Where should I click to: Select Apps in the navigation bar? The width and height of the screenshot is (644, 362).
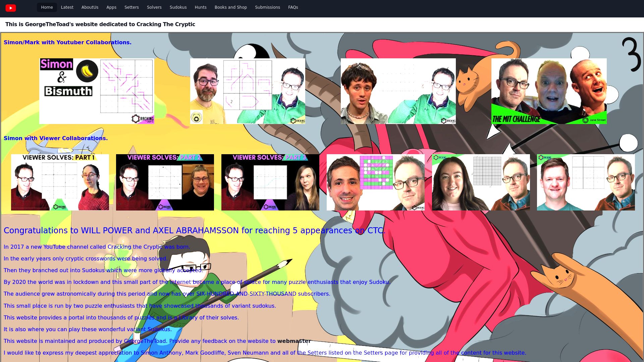tap(111, 7)
